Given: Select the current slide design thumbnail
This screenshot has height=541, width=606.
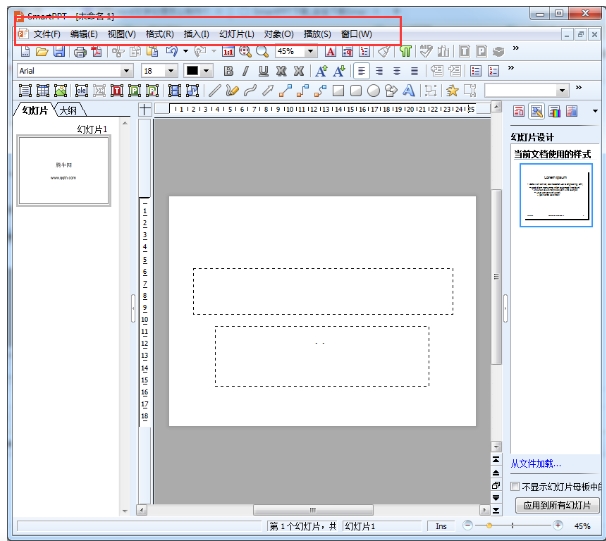Looking at the screenshot, I should tap(556, 195).
